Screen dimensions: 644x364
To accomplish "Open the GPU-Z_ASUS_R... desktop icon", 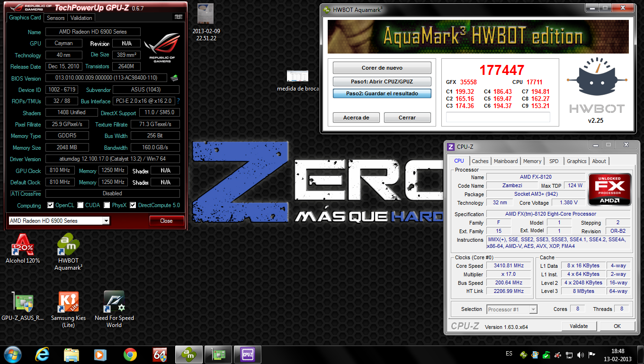I will click(x=23, y=306).
